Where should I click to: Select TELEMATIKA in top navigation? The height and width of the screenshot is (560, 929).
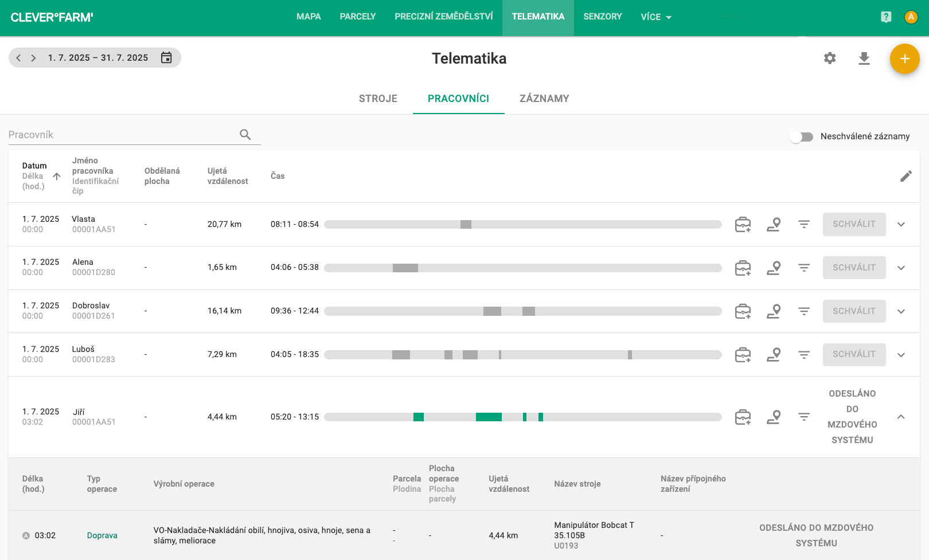(x=538, y=17)
